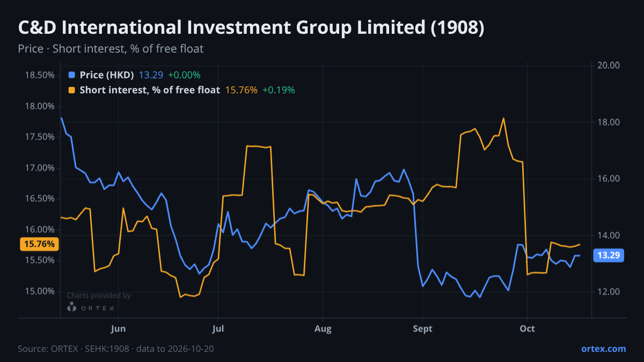Click the Sept x-axis label
Viewport: 644px width, 362px height.
(423, 329)
